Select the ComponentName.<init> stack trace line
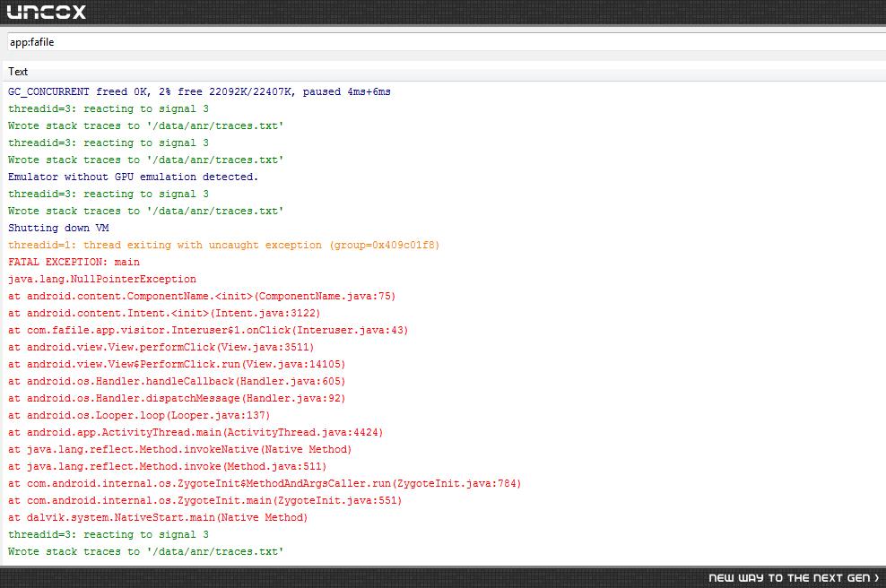This screenshot has width=886, height=588. click(202, 296)
